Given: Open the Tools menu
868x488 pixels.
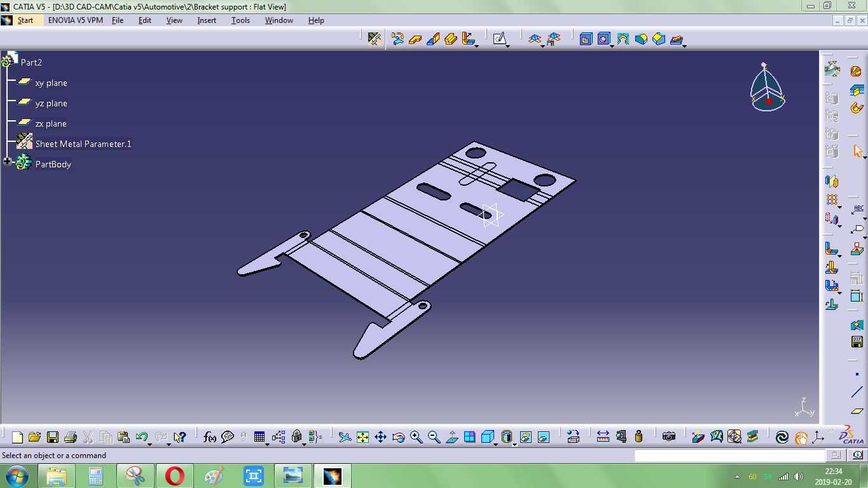Looking at the screenshot, I should [240, 20].
